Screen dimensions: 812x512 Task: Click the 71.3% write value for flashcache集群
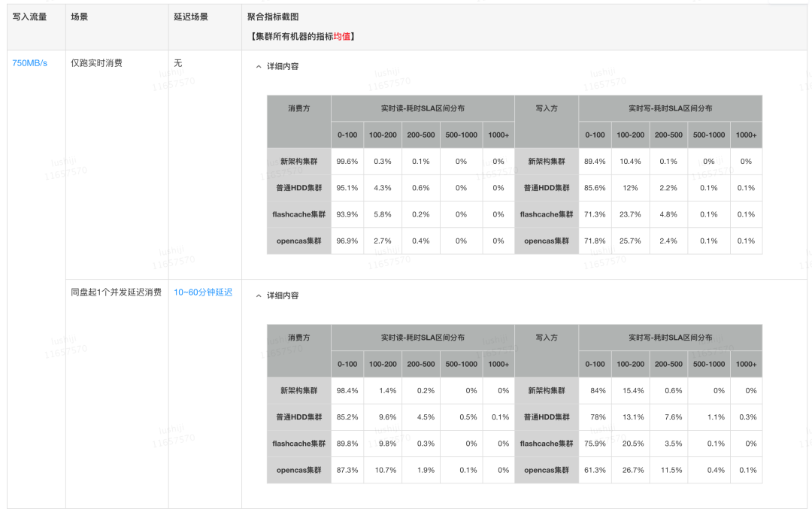click(595, 214)
